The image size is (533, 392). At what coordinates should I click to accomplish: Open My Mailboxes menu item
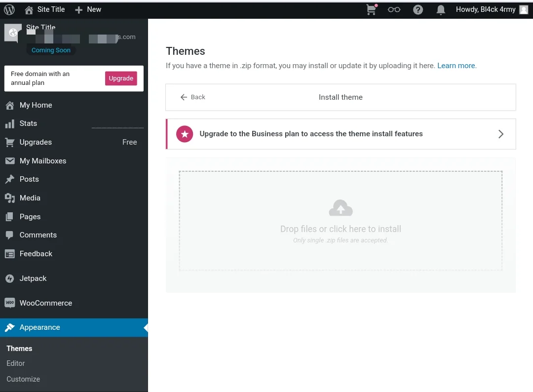[x=74, y=161]
